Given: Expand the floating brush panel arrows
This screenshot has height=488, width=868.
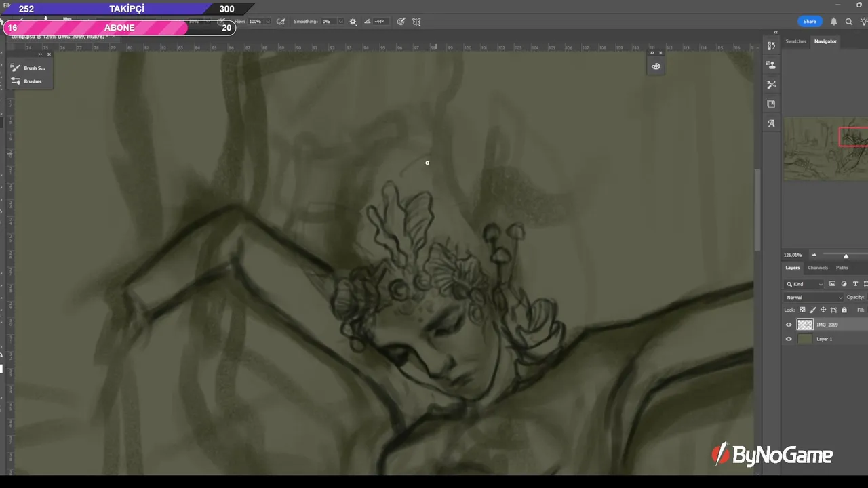Looking at the screenshot, I should pyautogui.click(x=41, y=54).
